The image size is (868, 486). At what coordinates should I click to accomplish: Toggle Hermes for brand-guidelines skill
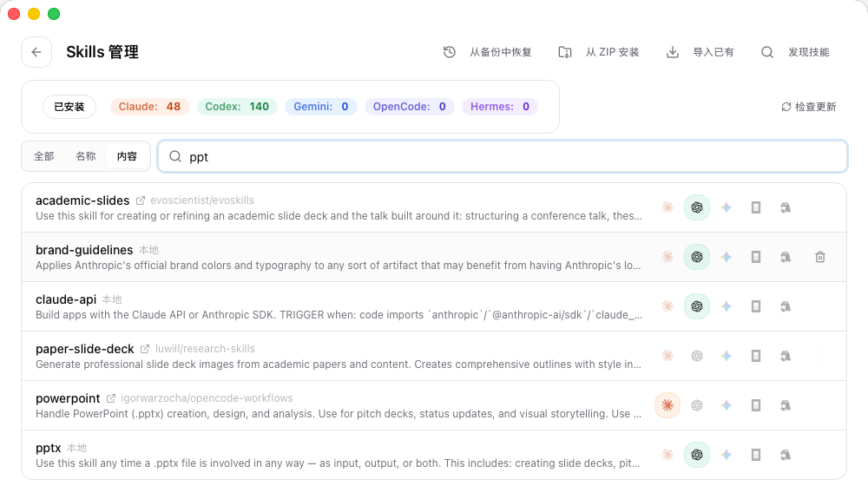785,257
